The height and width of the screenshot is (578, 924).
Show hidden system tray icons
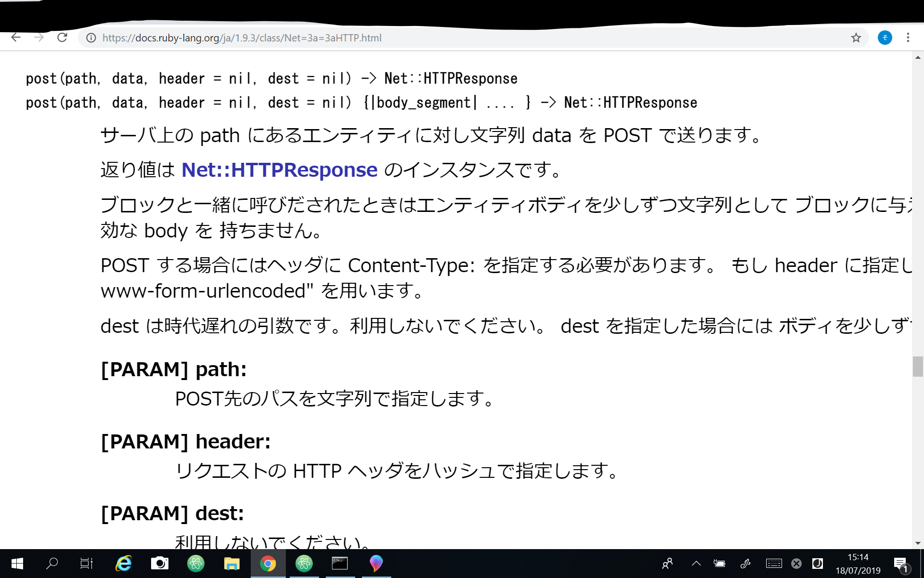[x=696, y=563]
